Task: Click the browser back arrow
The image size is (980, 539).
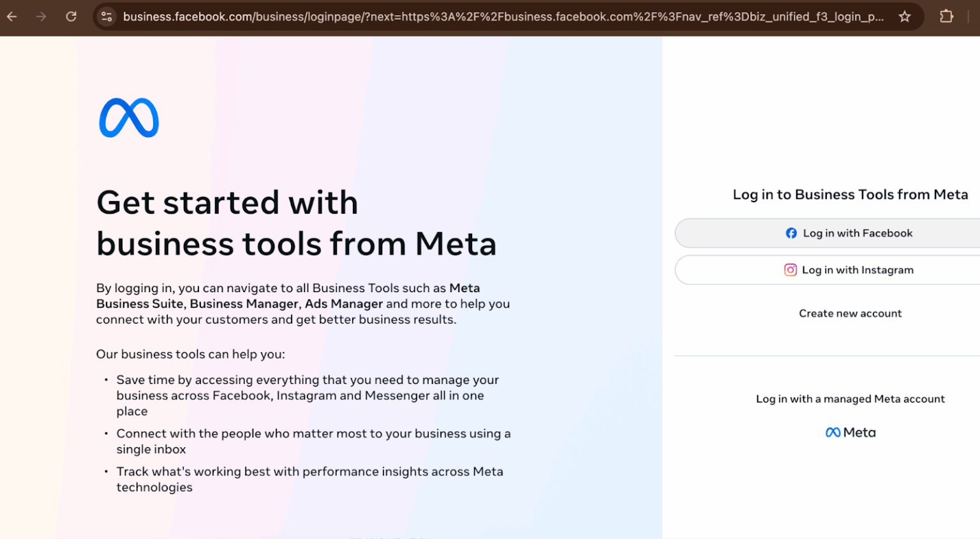Action: pyautogui.click(x=11, y=17)
